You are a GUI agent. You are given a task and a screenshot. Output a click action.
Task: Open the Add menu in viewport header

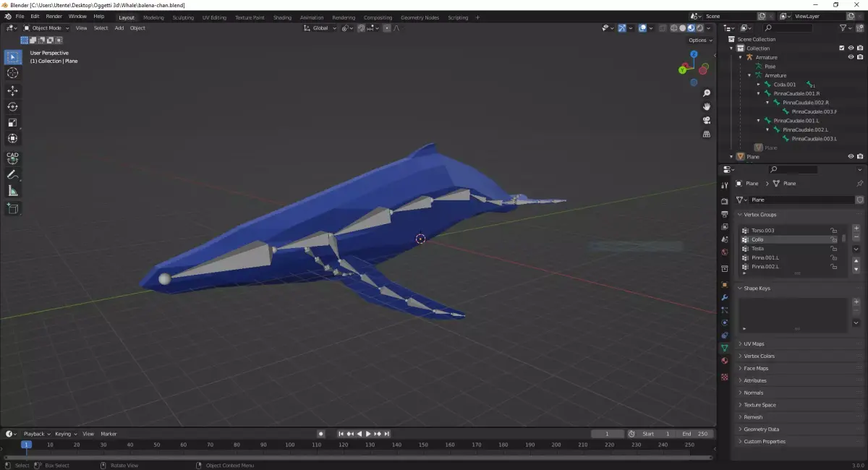click(119, 28)
